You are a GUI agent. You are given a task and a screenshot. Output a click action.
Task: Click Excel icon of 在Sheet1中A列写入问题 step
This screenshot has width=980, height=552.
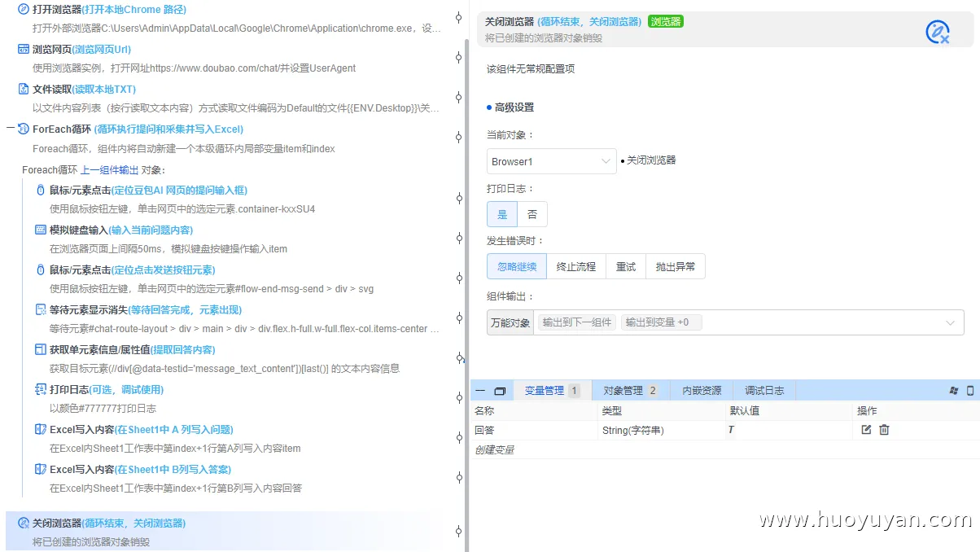tap(41, 429)
